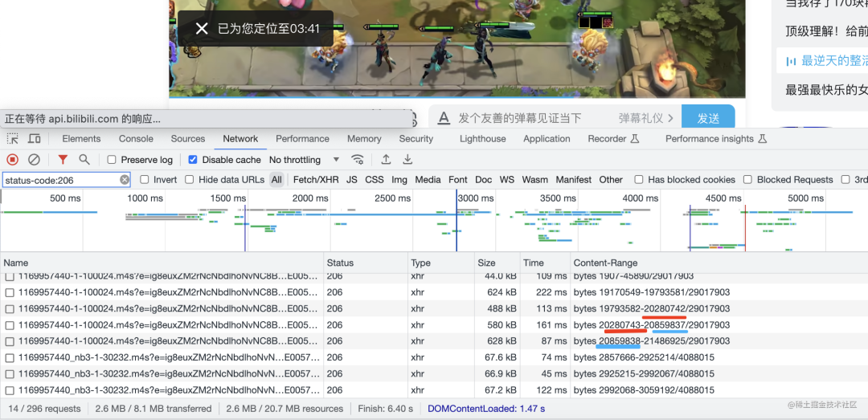Enable Has blocked cookies checkbox

coord(639,179)
